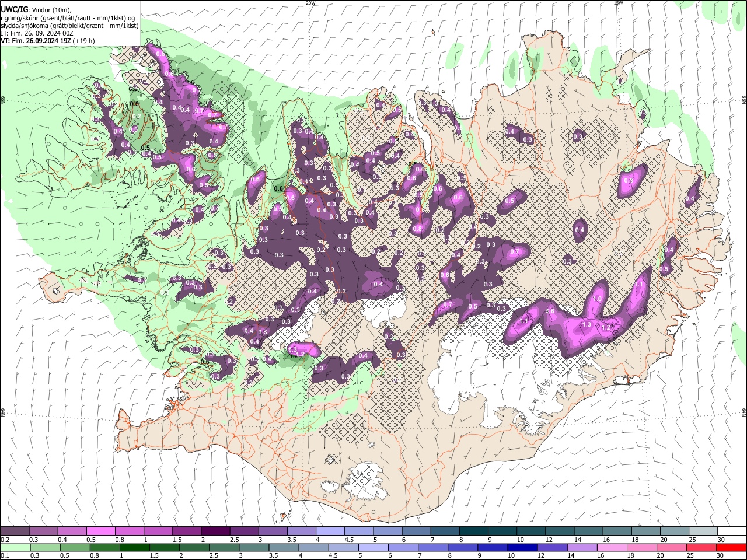The image size is (747, 560).
Task: Select the upper scale swatch labeled 2.5
Action: pyautogui.click(x=244, y=531)
